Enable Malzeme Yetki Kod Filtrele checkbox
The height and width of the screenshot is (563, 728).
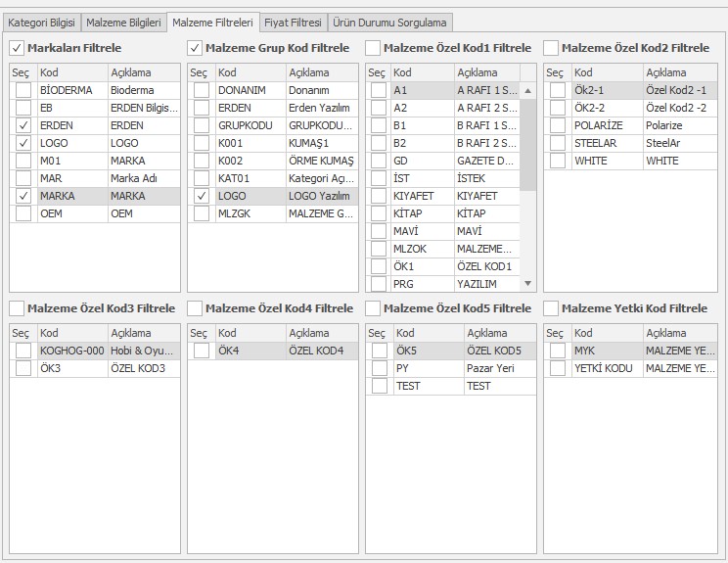[x=551, y=308]
